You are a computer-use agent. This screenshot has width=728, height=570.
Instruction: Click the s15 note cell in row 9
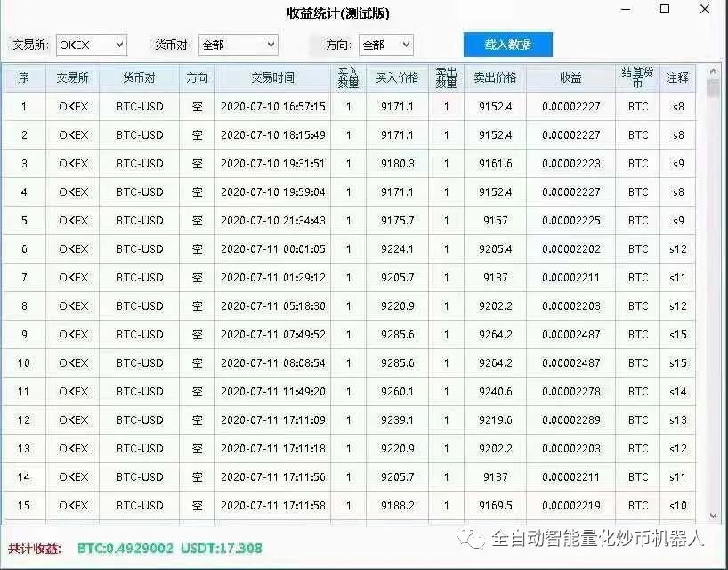coord(680,334)
